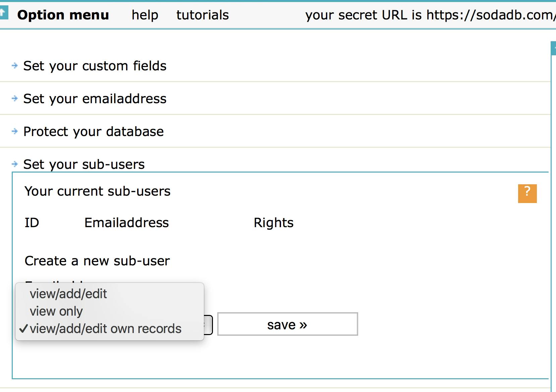Open the help menu item
Viewport: 556px width, 392px height.
coord(145,15)
